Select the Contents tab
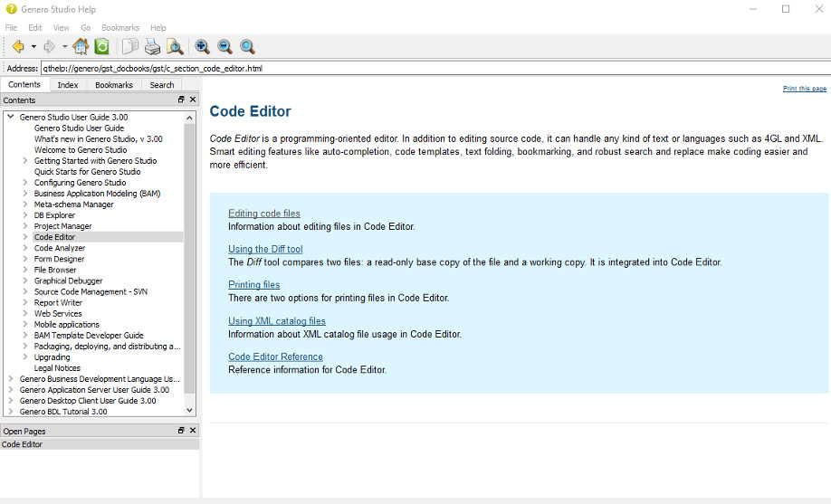 [x=24, y=84]
